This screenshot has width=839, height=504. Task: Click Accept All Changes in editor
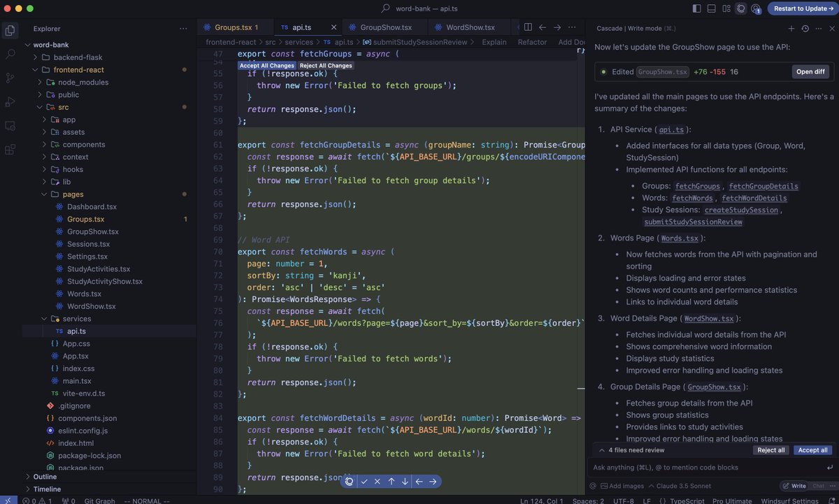tap(266, 66)
